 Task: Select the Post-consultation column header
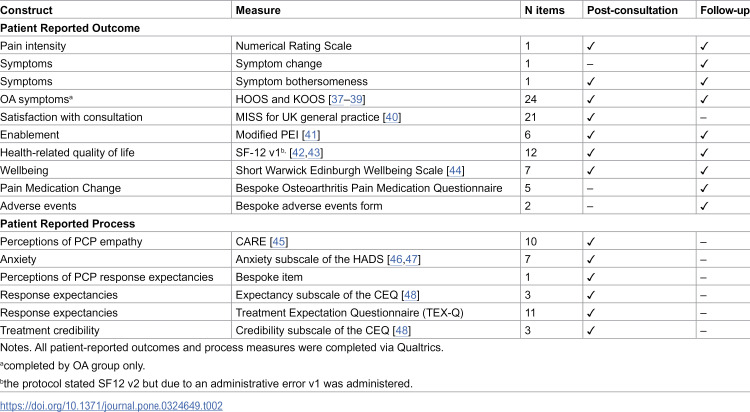tap(632, 10)
